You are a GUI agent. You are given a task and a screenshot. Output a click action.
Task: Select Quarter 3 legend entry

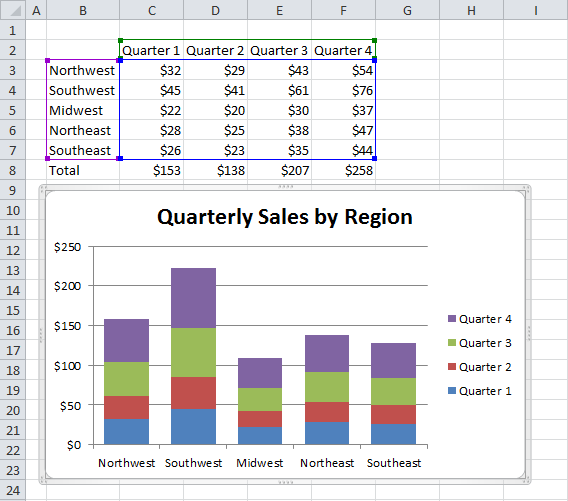tap(480, 343)
